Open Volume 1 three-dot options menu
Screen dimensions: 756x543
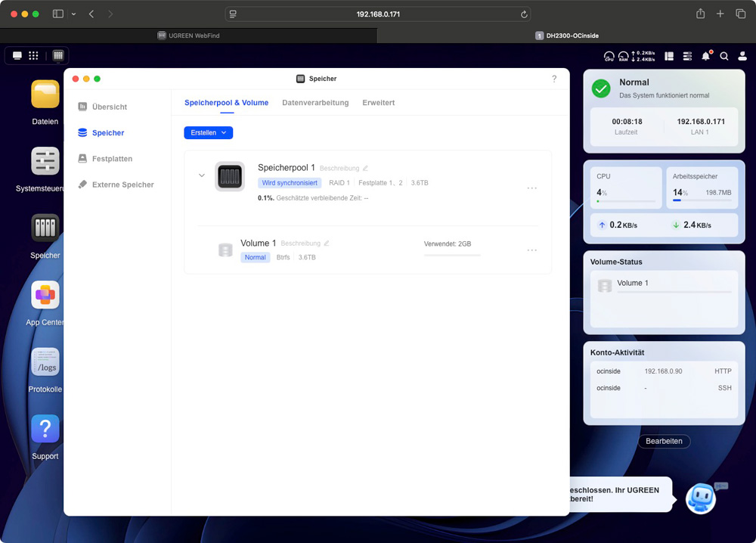[x=531, y=250]
